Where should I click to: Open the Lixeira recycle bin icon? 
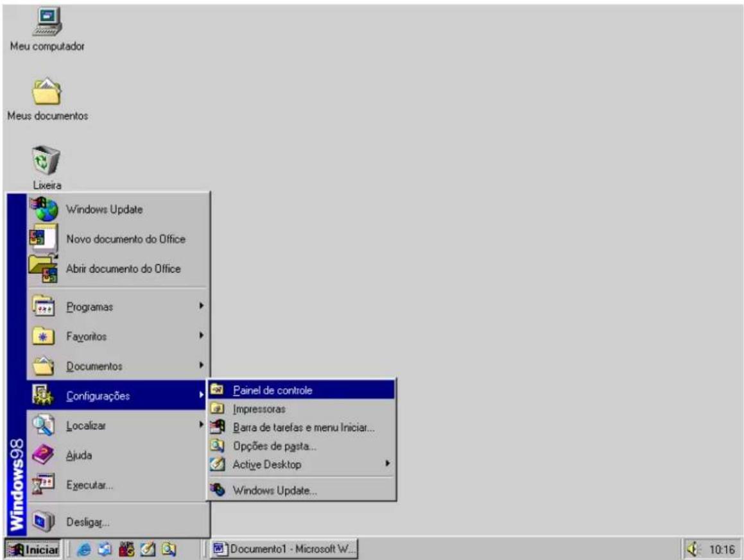[x=46, y=167]
